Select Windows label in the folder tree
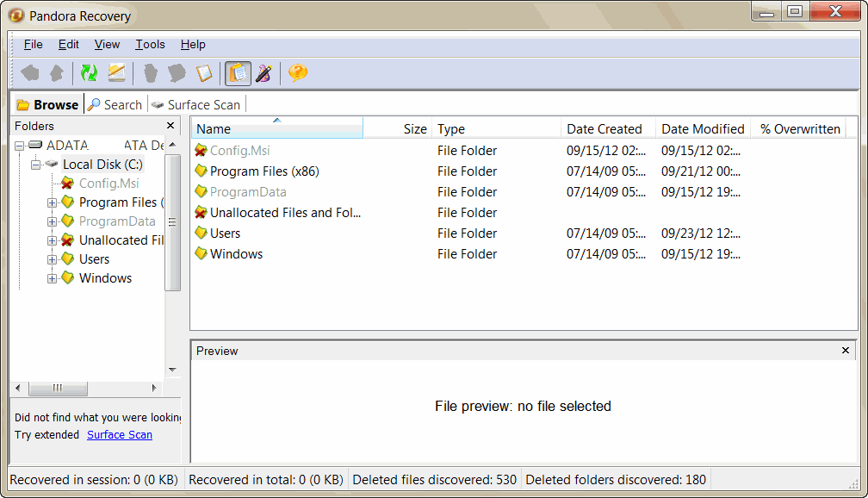The image size is (868, 498). tap(105, 278)
